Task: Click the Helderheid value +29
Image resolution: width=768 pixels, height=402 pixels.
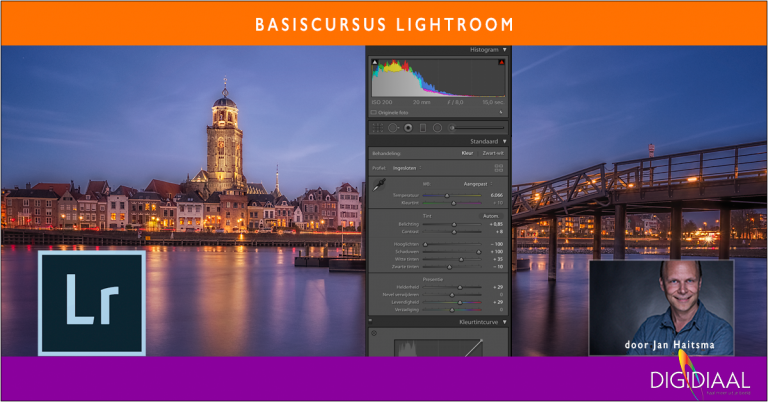Action: point(498,287)
